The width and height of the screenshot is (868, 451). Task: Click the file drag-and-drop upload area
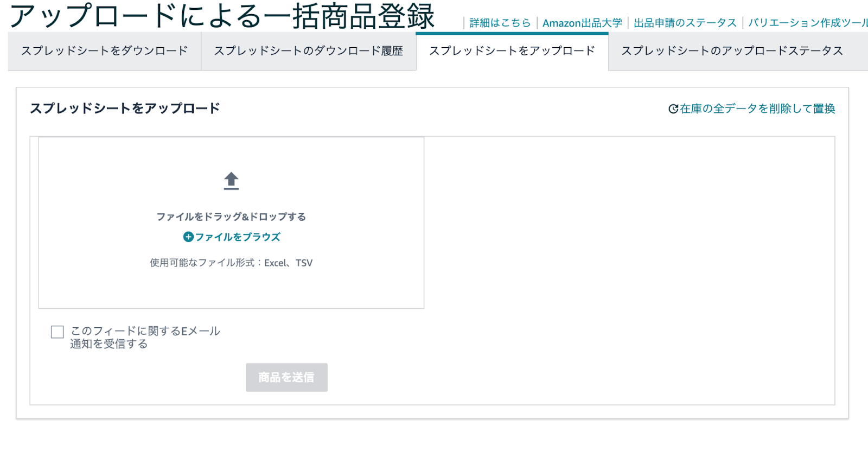click(231, 223)
